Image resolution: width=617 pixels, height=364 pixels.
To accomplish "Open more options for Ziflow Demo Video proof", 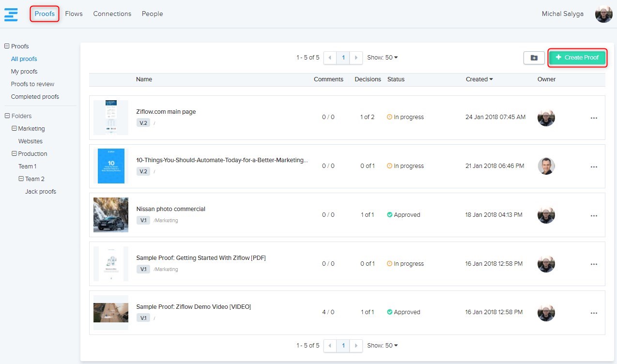I will (x=594, y=313).
